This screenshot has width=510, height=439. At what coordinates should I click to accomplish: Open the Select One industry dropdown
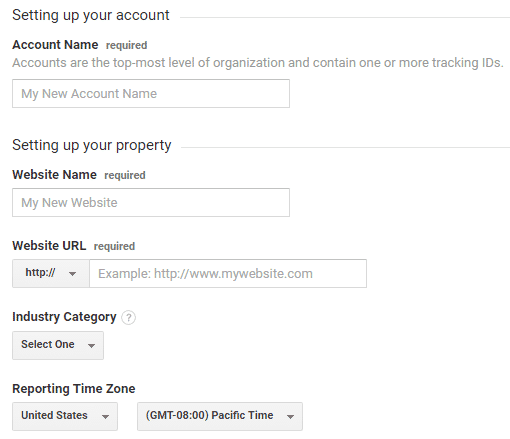click(58, 345)
